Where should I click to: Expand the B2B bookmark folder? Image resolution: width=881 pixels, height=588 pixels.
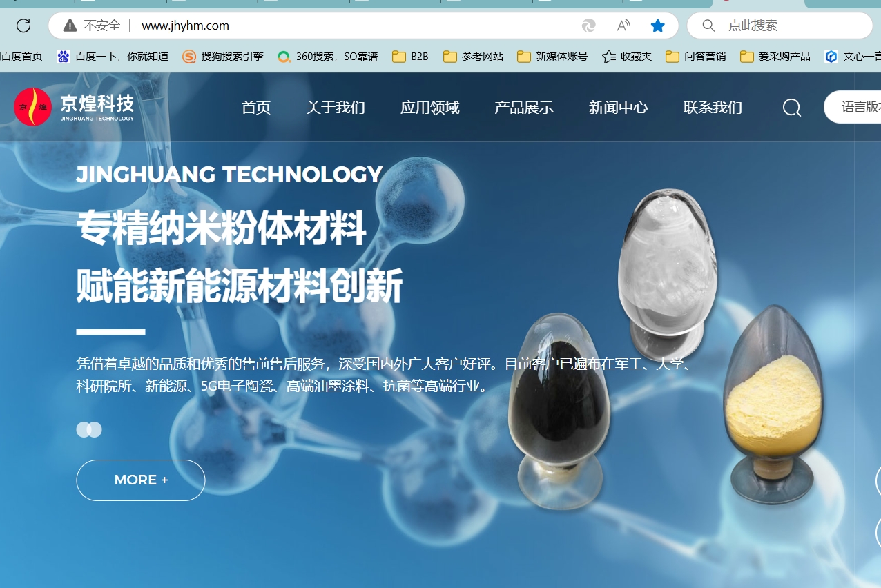[x=410, y=57]
